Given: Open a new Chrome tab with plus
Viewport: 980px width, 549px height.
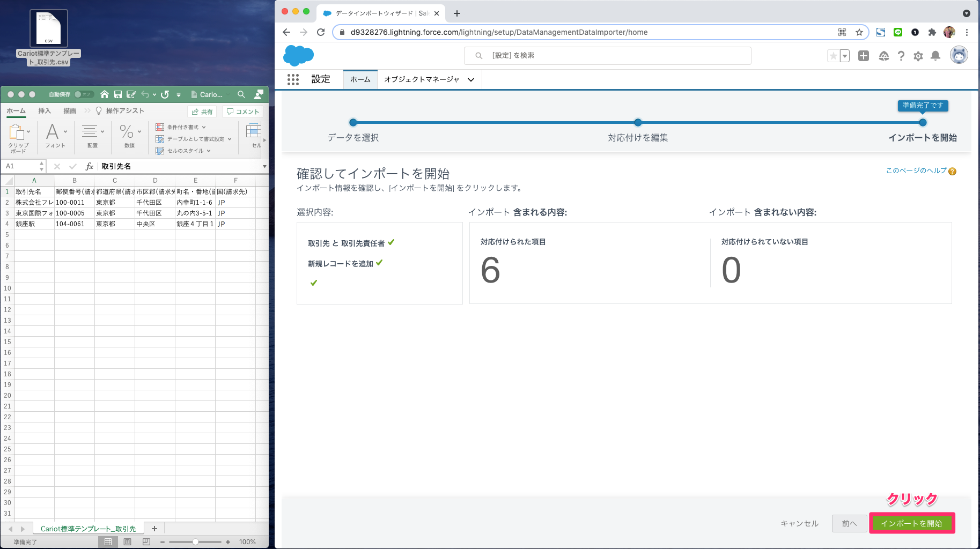Looking at the screenshot, I should [457, 13].
